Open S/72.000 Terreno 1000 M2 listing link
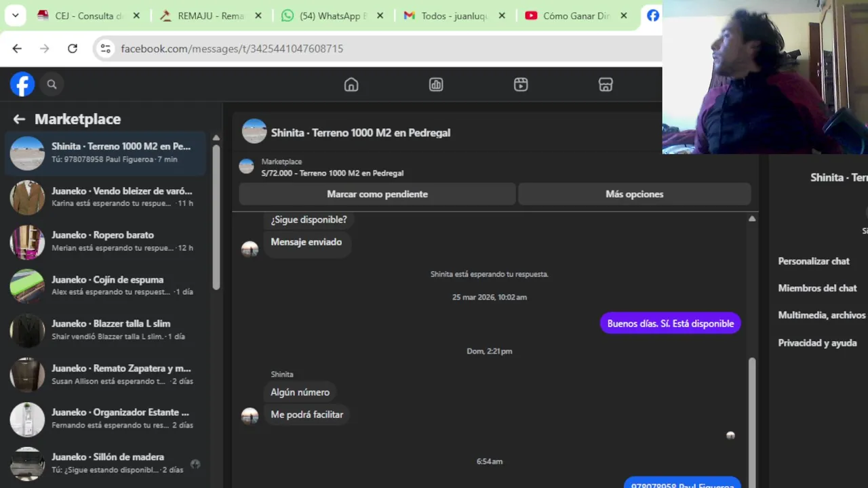 click(332, 173)
